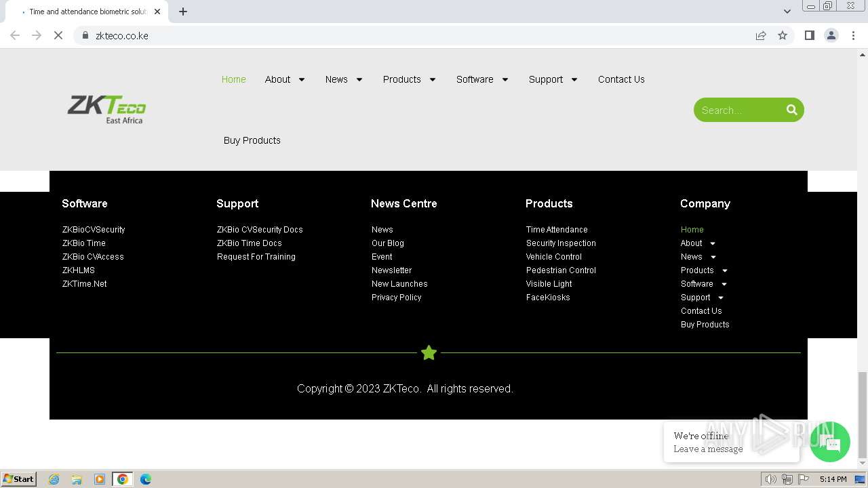
Task: Launch Internet Explorer from taskbar
Action: [x=54, y=479]
